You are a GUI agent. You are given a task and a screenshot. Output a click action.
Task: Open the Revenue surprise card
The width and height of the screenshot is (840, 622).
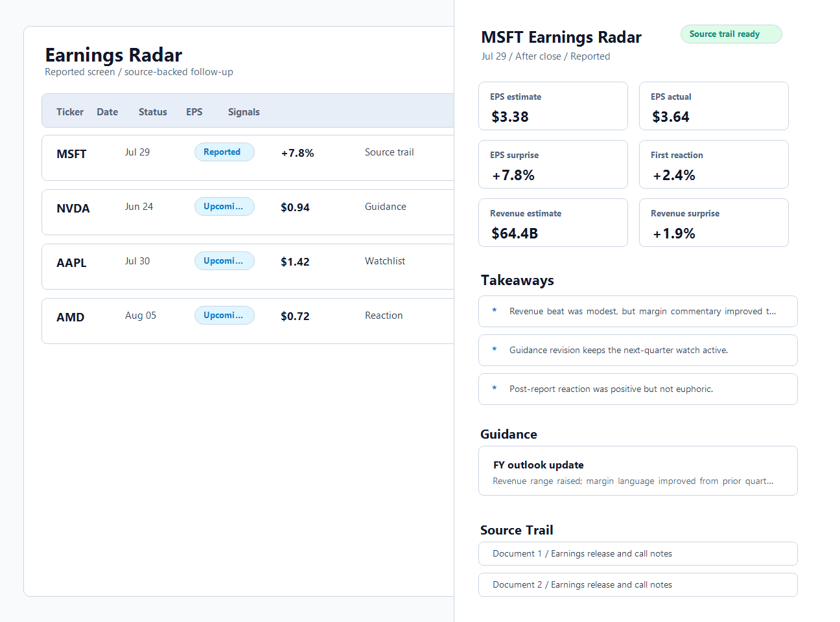point(714,223)
